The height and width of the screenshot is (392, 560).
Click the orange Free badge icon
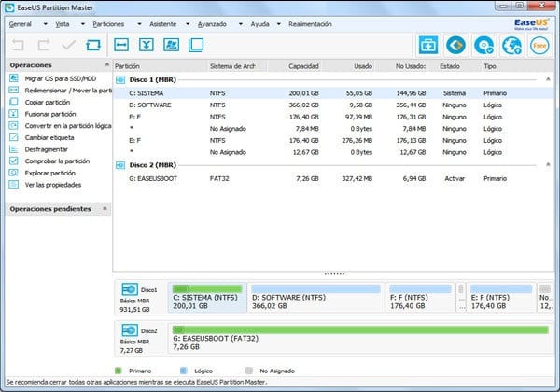[539, 46]
